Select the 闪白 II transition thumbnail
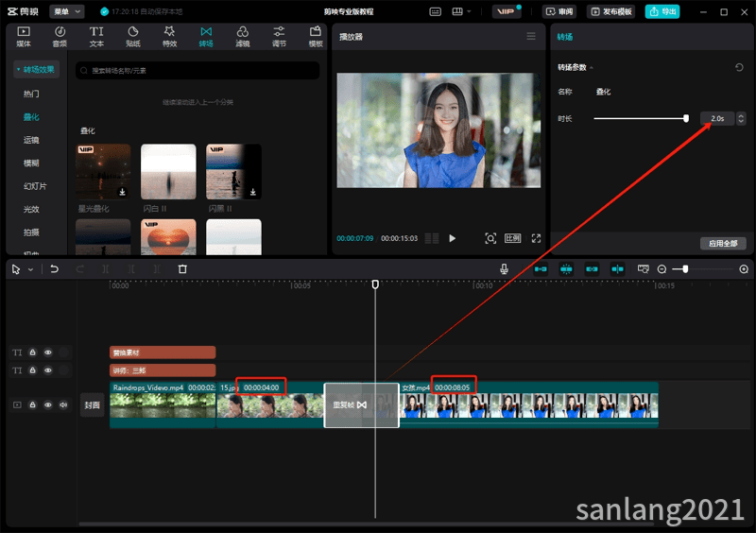 [168, 172]
